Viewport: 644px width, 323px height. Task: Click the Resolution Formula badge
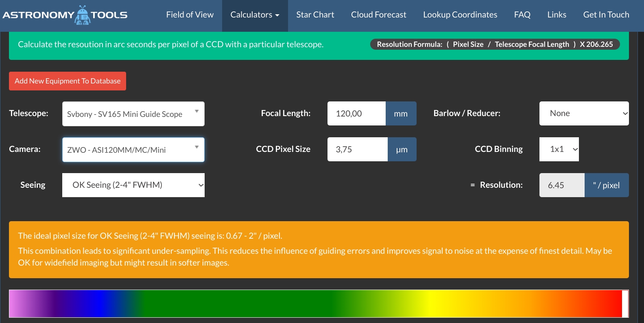click(x=494, y=44)
